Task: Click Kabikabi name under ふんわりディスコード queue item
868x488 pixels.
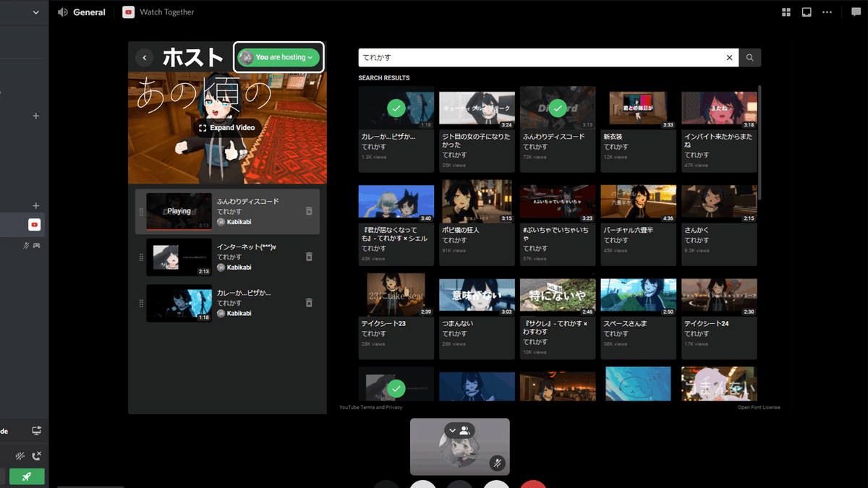Action: click(239, 222)
